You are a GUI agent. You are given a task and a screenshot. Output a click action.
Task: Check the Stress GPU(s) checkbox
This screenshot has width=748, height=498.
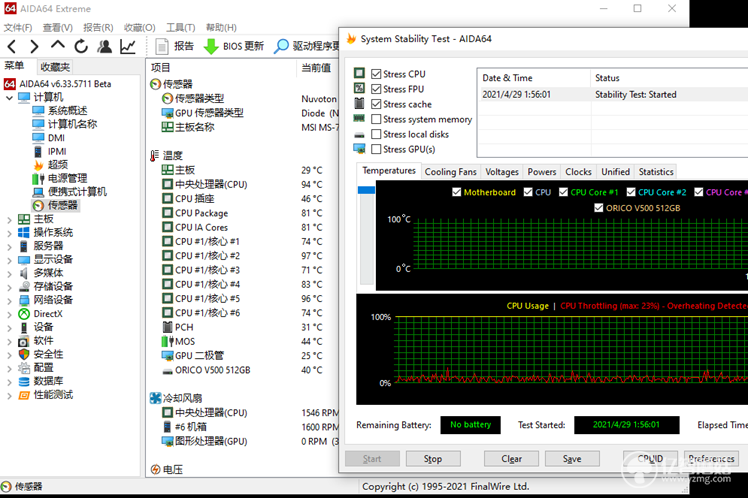[376, 149]
